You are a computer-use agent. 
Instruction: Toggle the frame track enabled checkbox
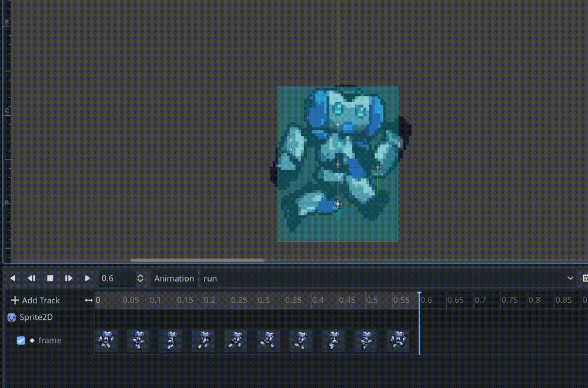[21, 340]
